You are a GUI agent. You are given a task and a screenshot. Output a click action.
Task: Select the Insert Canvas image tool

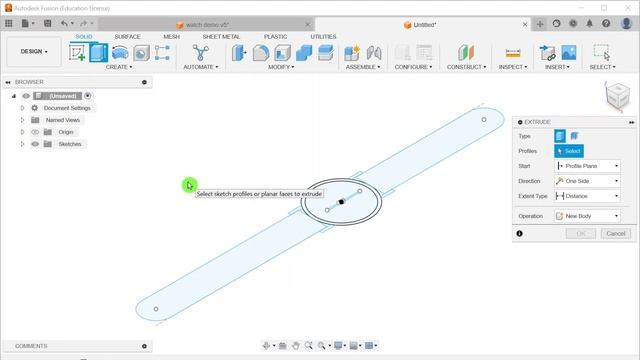pos(569,53)
